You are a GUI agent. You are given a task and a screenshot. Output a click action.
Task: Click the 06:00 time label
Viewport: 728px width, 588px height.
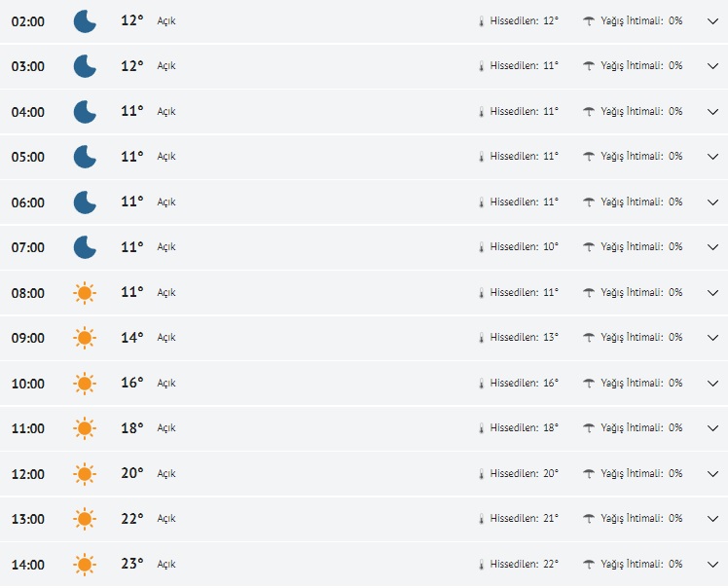28,202
